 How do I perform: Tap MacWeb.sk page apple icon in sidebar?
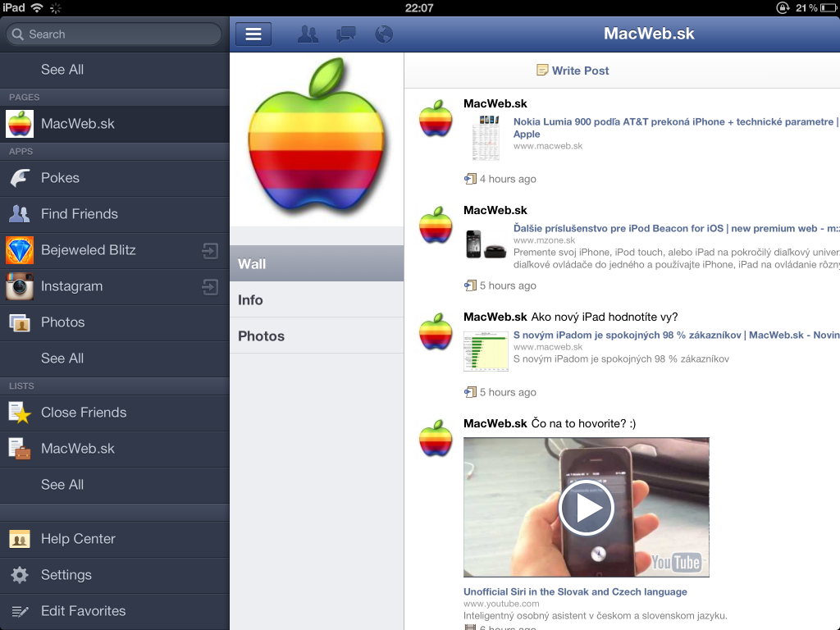click(20, 124)
